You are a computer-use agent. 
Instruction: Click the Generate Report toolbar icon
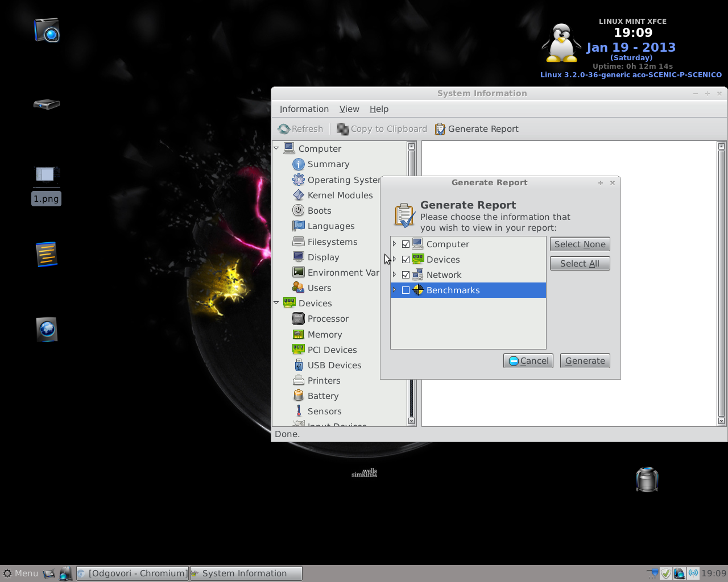click(440, 129)
